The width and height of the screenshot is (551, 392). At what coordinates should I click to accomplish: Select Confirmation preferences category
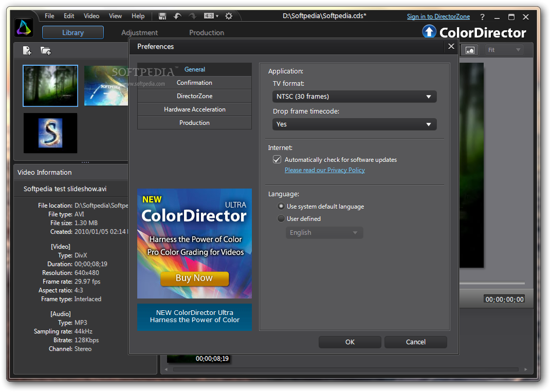click(195, 83)
